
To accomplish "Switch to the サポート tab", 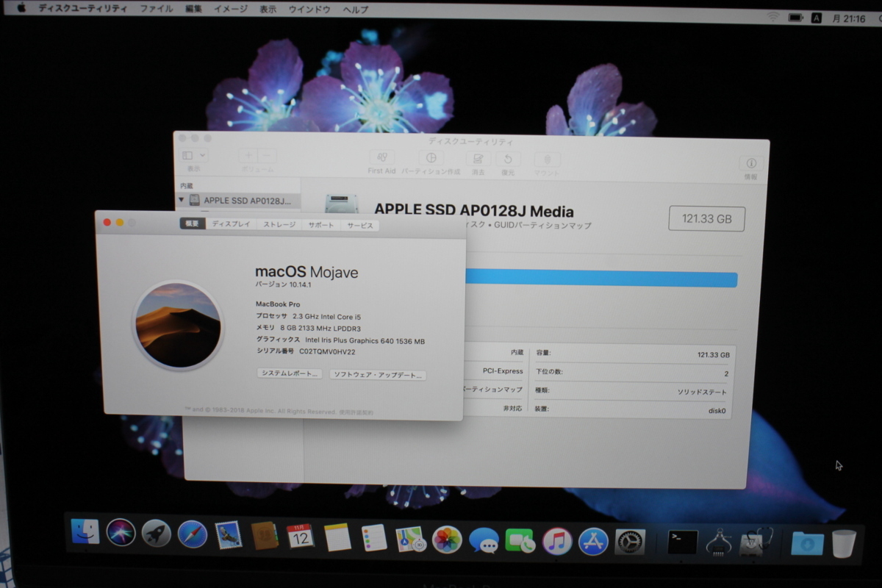I will pos(321,225).
